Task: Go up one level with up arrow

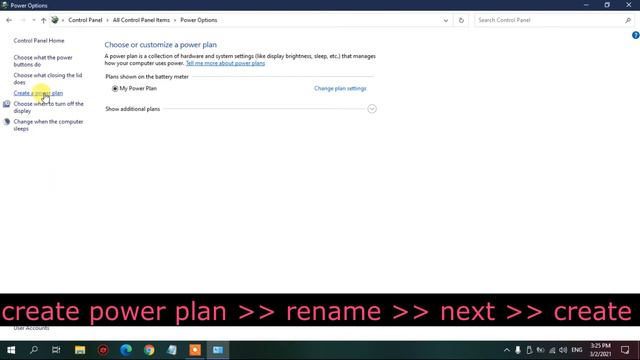Action: pos(43,20)
